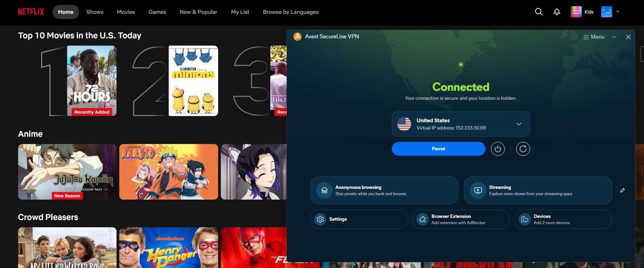Open Avast VPN Settings
This screenshot has height=268, width=644.
coord(358,219)
